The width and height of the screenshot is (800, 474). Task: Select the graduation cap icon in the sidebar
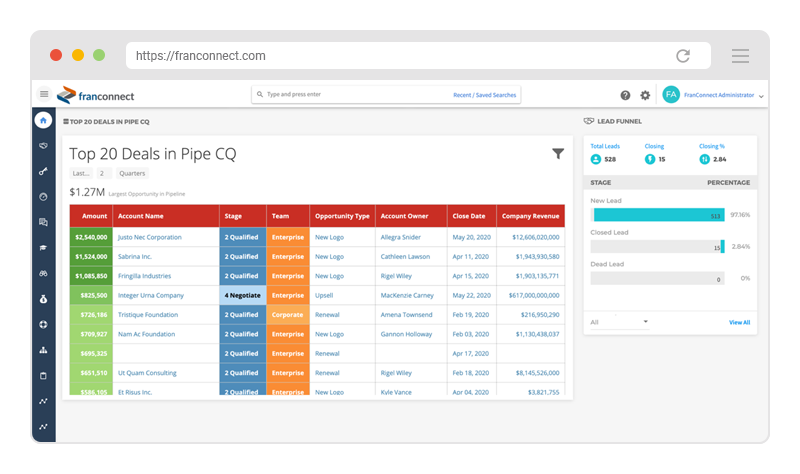43,248
